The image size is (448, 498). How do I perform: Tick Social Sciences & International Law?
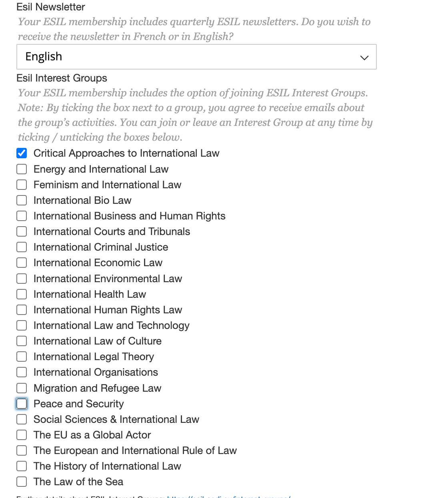coord(22,419)
